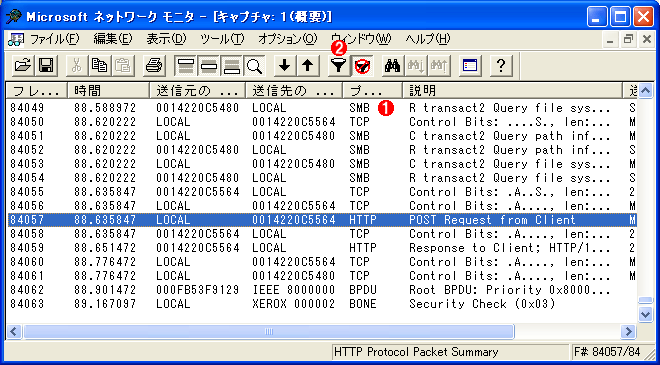Click the Help question mark icon

click(x=501, y=66)
